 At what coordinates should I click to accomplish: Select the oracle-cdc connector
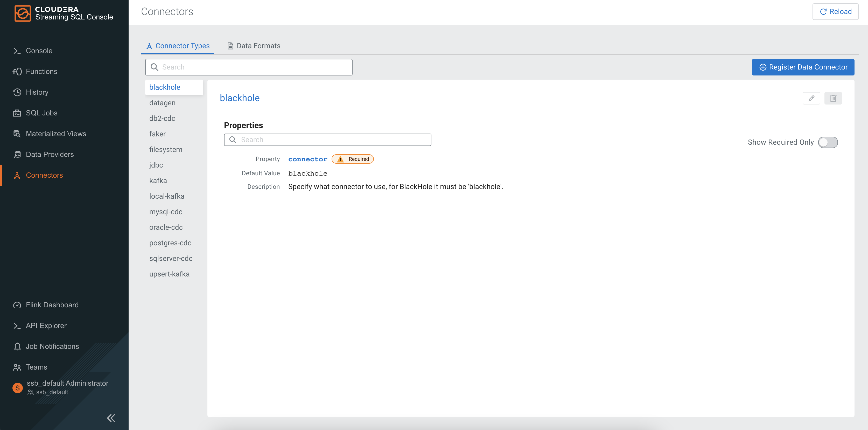coord(174,227)
